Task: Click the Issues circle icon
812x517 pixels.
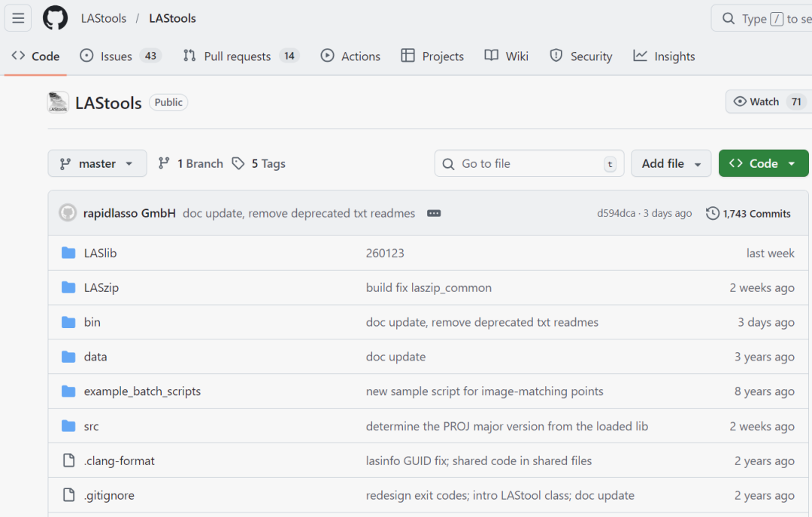Action: (86, 56)
